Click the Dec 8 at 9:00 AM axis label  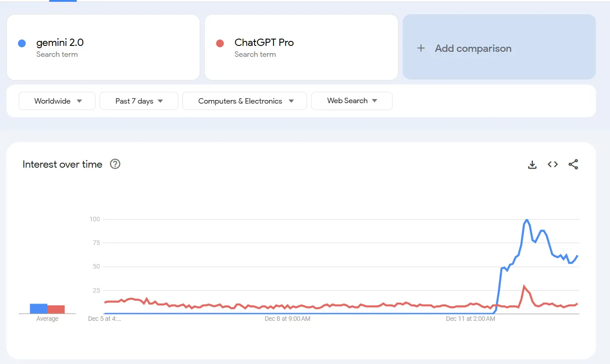coord(287,319)
